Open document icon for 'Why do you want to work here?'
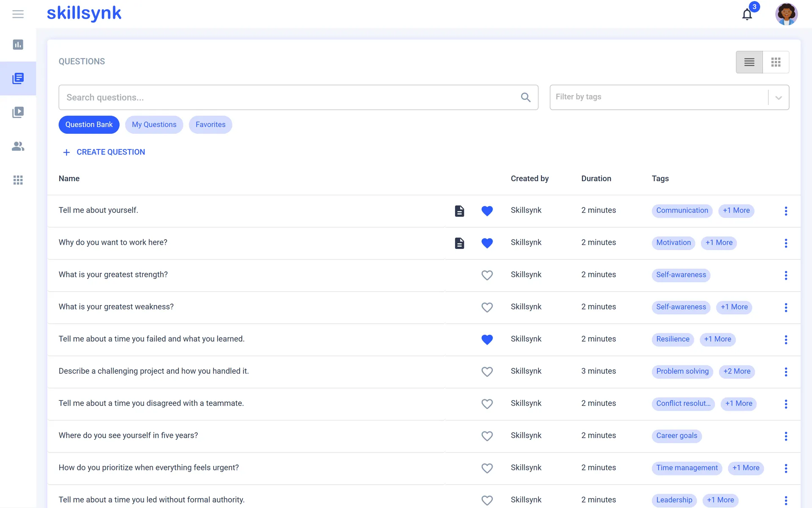Screen dimensions: 812x508 pos(459,243)
